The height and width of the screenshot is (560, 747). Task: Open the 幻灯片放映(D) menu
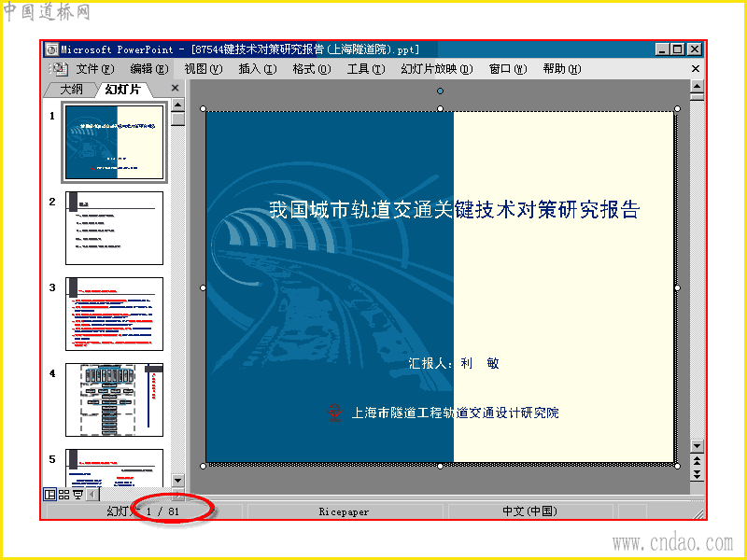coord(436,69)
